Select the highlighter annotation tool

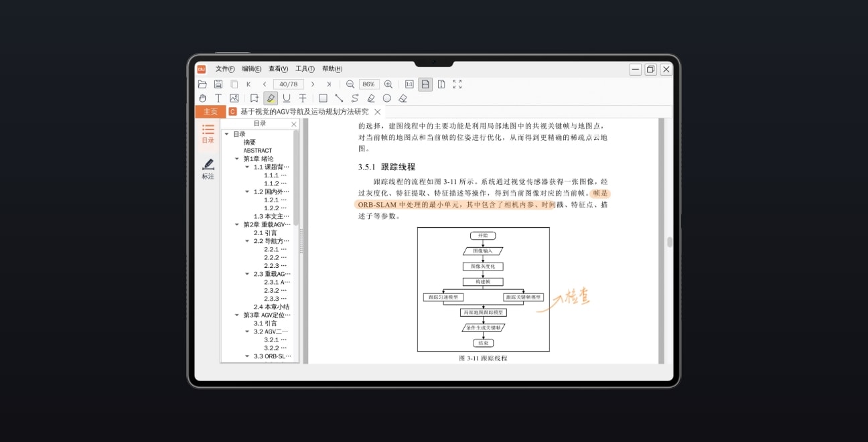click(271, 98)
